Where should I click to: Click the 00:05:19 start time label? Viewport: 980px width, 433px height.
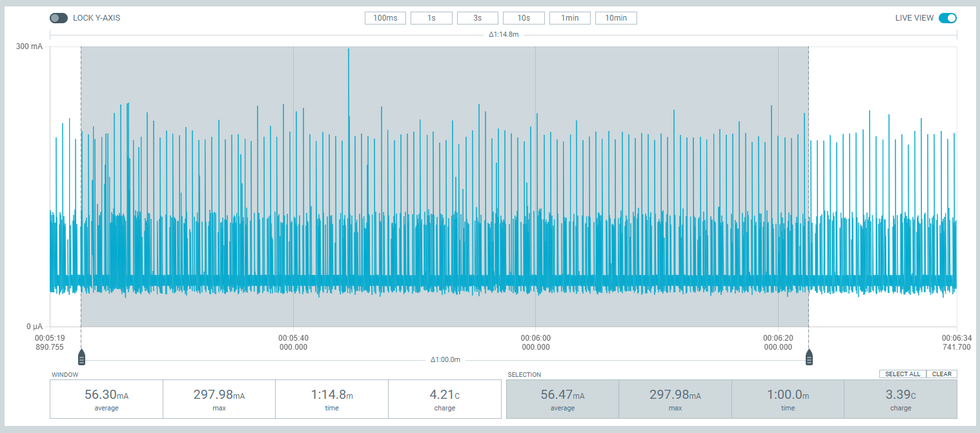(x=50, y=342)
